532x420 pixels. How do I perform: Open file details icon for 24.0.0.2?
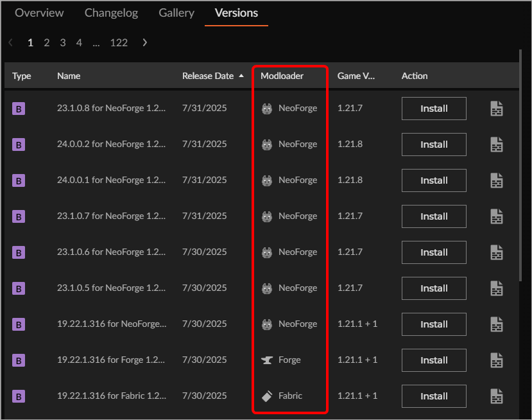pos(497,144)
